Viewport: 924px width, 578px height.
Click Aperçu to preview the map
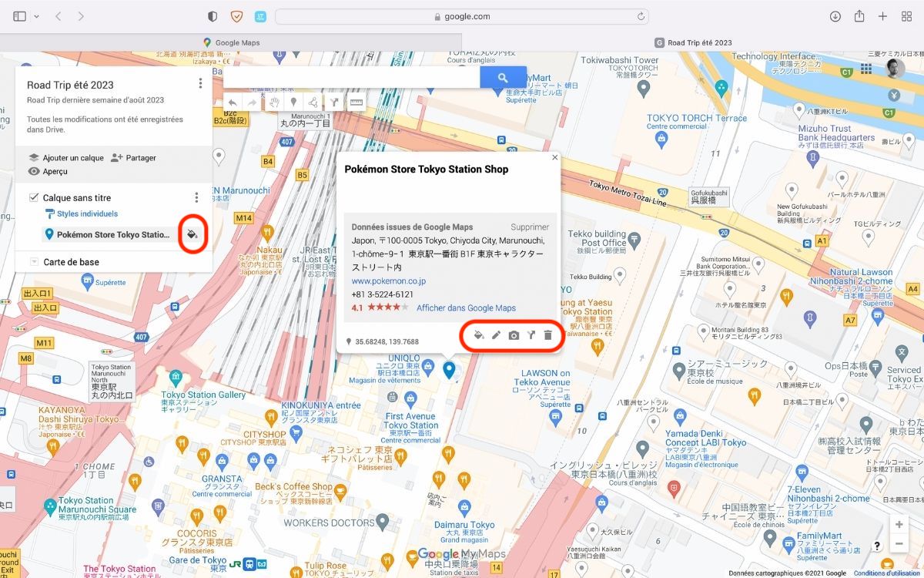point(48,171)
